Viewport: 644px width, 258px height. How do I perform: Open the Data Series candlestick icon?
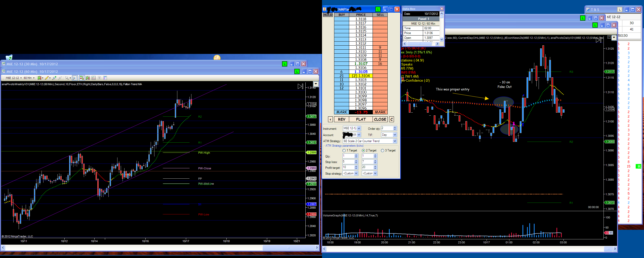[88, 78]
